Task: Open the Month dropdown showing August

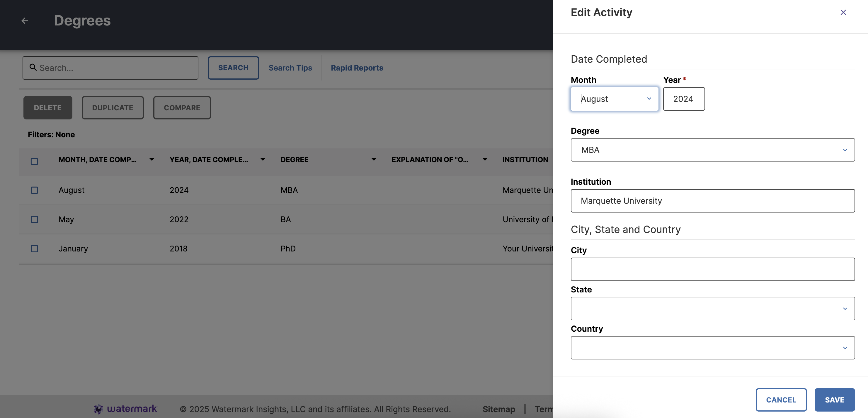Action: (x=615, y=99)
